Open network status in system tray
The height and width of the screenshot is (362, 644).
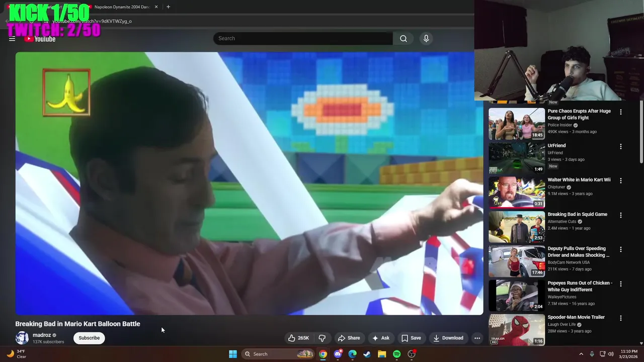click(602, 354)
